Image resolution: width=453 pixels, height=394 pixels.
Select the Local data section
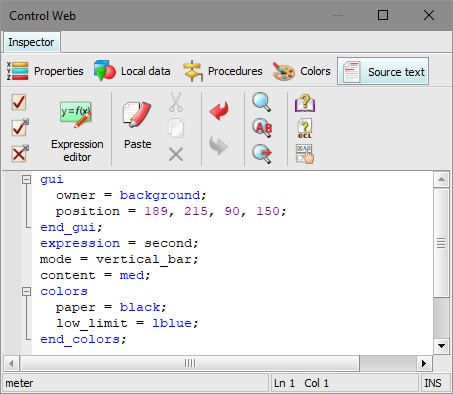tap(132, 71)
